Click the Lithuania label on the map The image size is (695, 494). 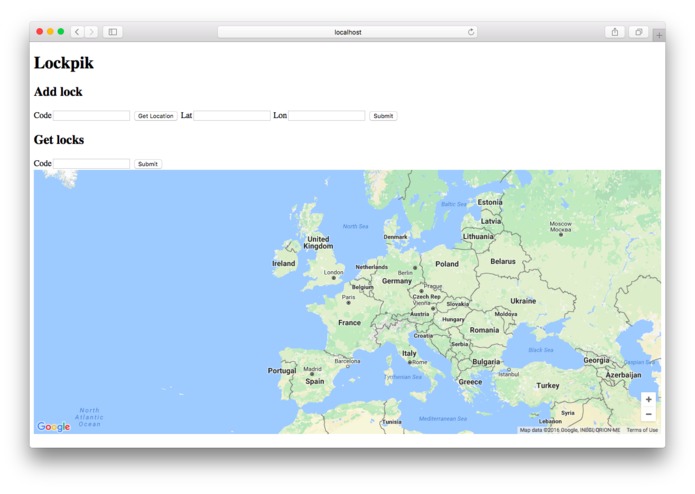(478, 237)
